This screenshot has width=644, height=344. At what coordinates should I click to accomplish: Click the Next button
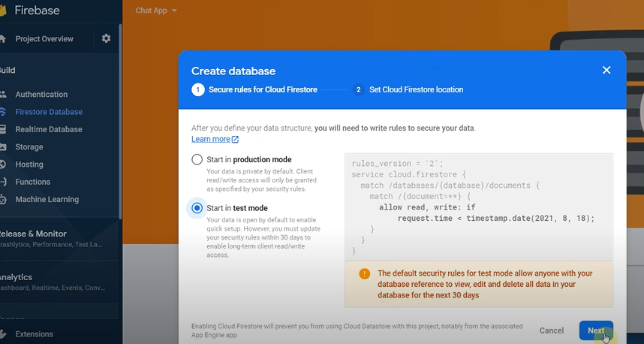[x=596, y=330]
